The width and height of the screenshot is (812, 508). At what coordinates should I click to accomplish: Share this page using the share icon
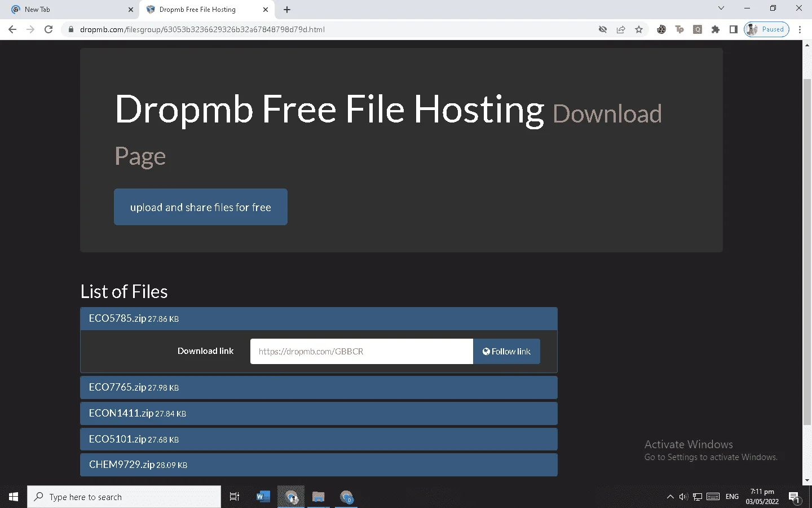pyautogui.click(x=621, y=29)
